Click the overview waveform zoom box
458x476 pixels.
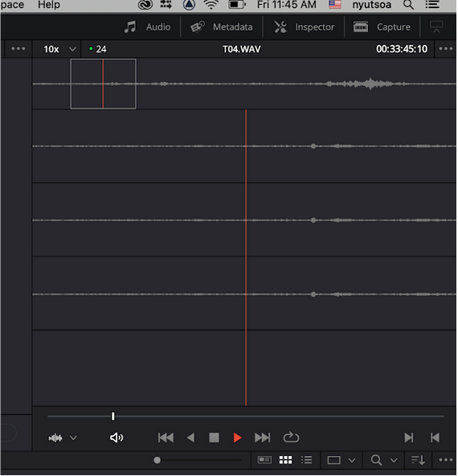click(x=103, y=84)
